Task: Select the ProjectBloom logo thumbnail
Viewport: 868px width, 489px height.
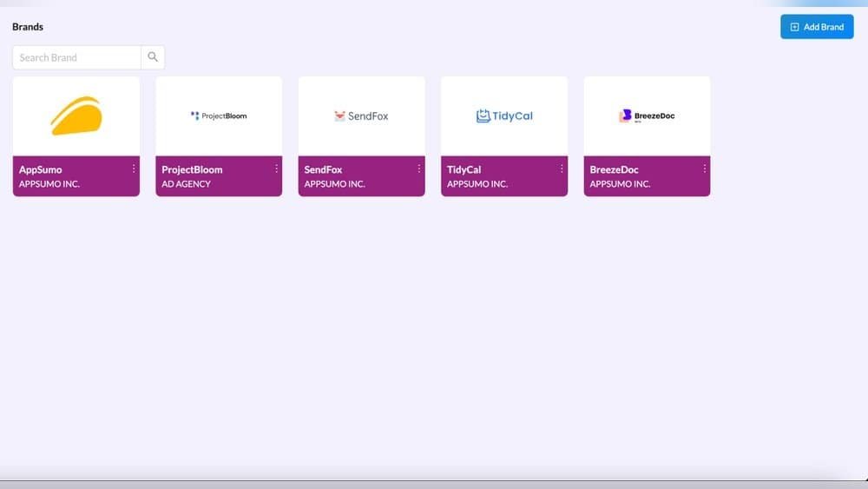Action: (219, 116)
